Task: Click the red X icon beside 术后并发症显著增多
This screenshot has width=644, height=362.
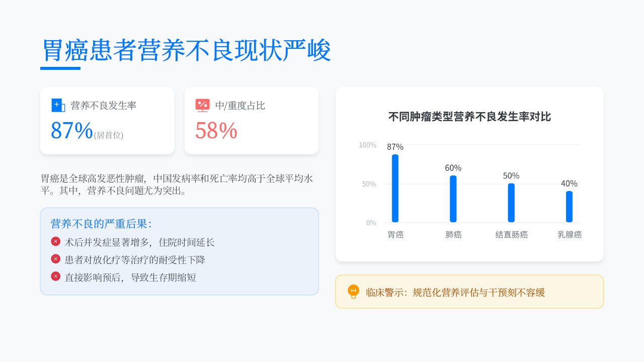Action: click(56, 241)
